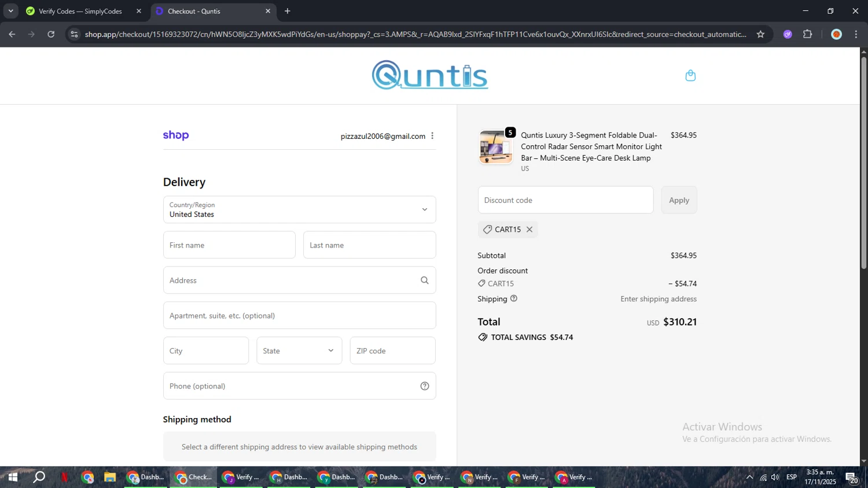This screenshot has height=488, width=868.
Task: Show hidden system tray icons
Action: point(749,477)
